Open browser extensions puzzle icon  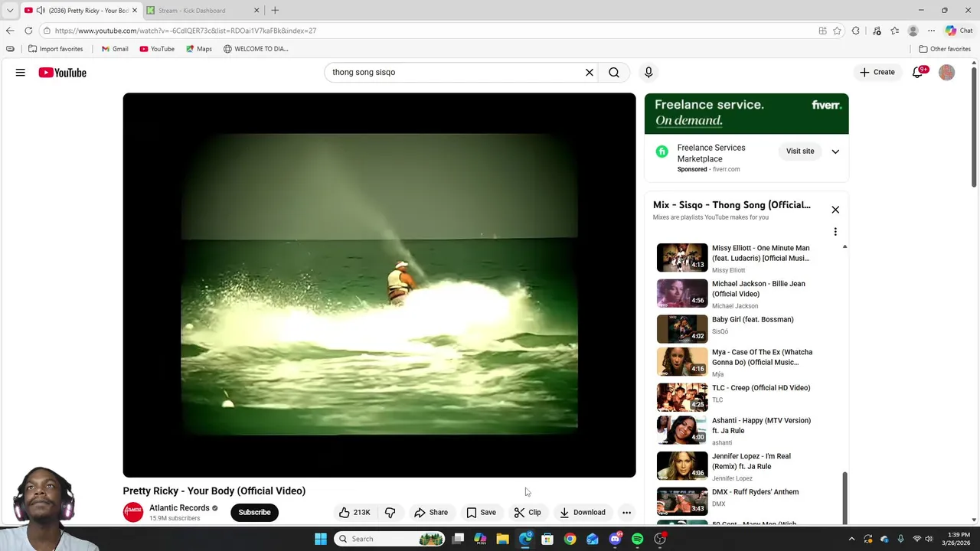(856, 31)
